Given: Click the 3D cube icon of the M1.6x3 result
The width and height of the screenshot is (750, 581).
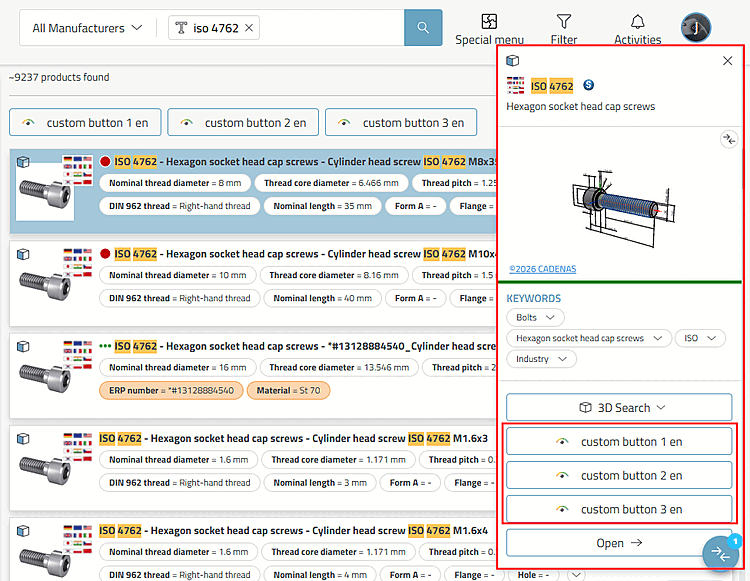Looking at the screenshot, I should (x=23, y=439).
